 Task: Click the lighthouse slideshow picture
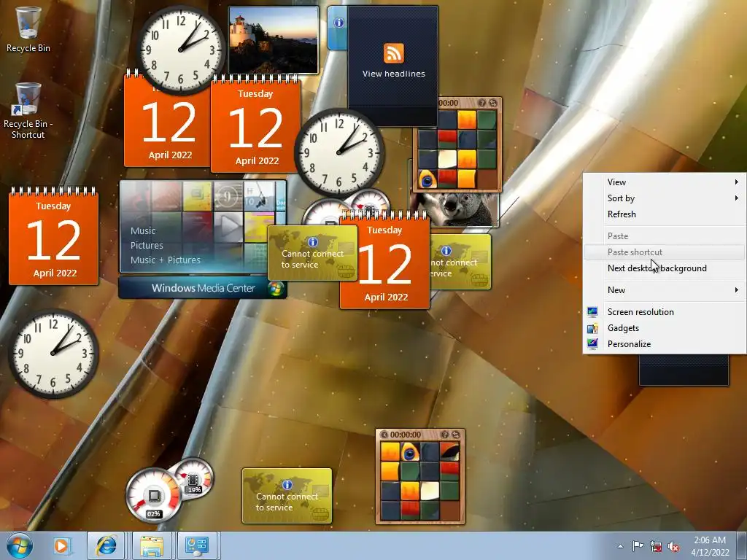tap(274, 40)
